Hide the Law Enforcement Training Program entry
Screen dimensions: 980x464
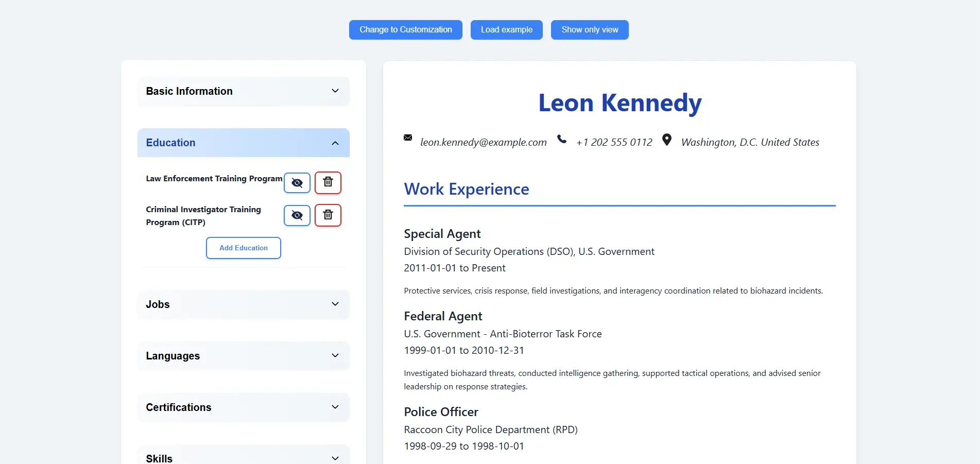[297, 183]
